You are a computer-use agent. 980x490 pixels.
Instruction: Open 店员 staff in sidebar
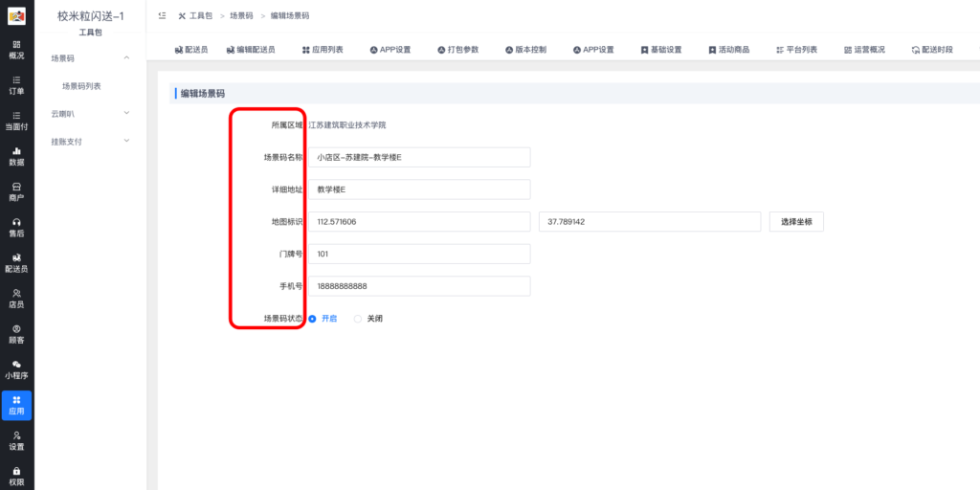coord(17,300)
